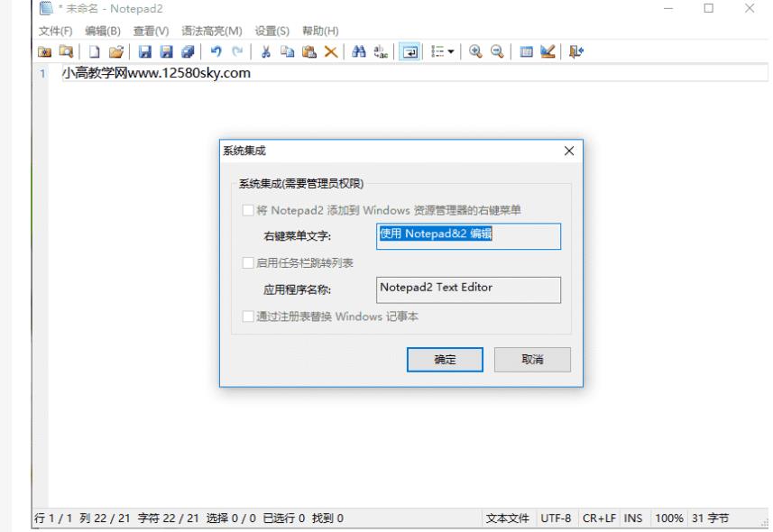Screen dimensions: 773x532
Task: Click the exit door icon
Action: 575,51
